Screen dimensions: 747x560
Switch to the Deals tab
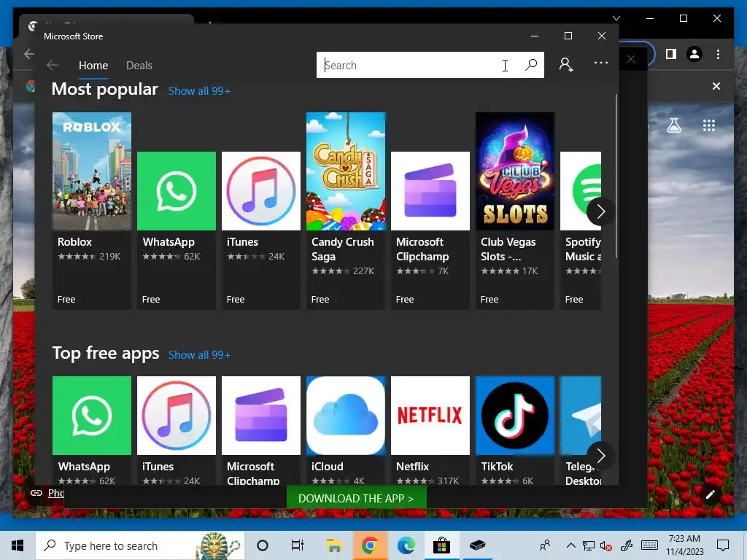[139, 66]
